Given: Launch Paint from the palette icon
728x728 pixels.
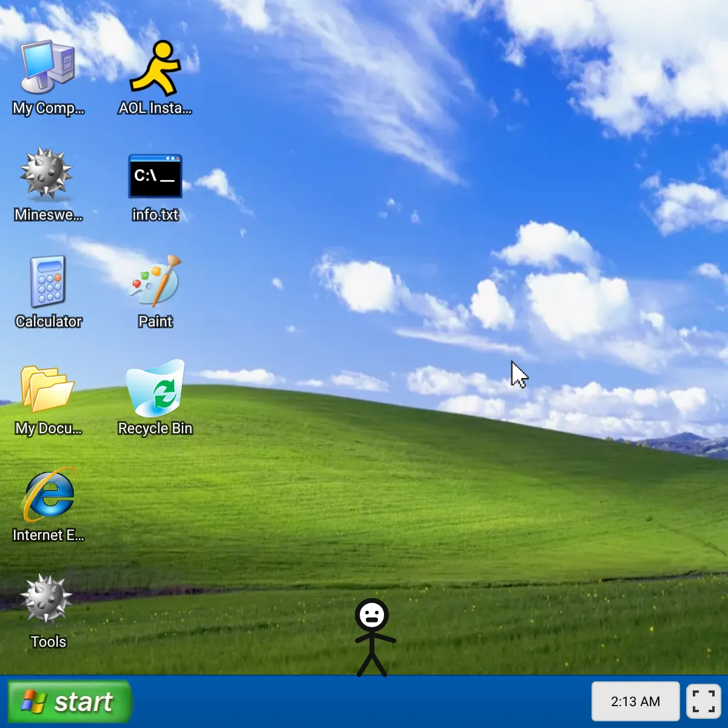Looking at the screenshot, I should pos(155,281).
